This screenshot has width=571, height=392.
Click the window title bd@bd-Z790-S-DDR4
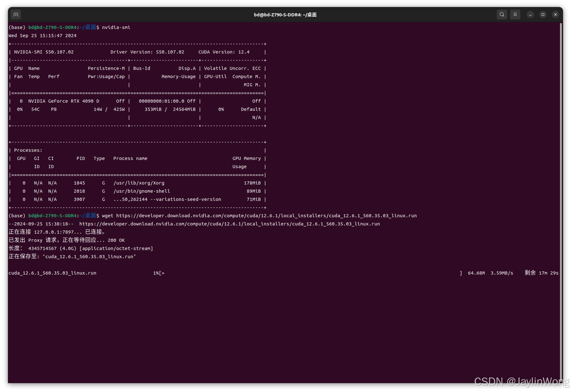point(285,15)
